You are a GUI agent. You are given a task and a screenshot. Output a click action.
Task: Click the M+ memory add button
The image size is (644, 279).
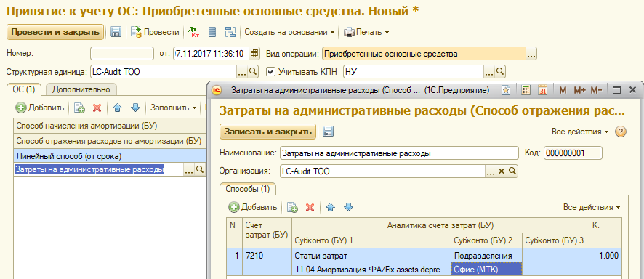click(579, 90)
